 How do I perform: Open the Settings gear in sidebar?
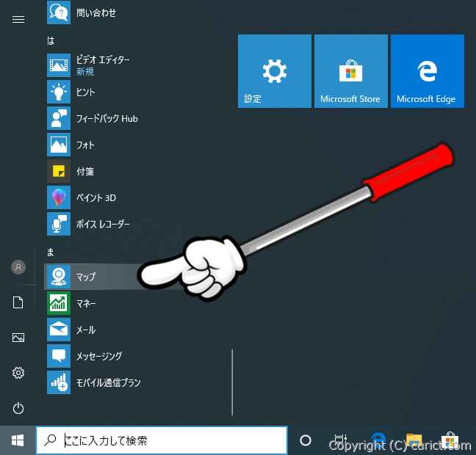click(x=18, y=373)
